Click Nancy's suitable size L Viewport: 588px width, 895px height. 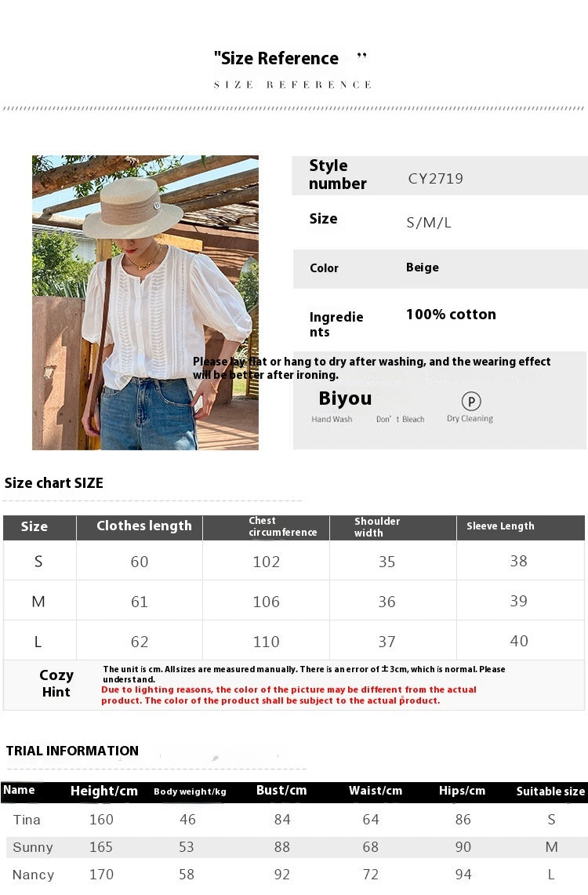551,875
